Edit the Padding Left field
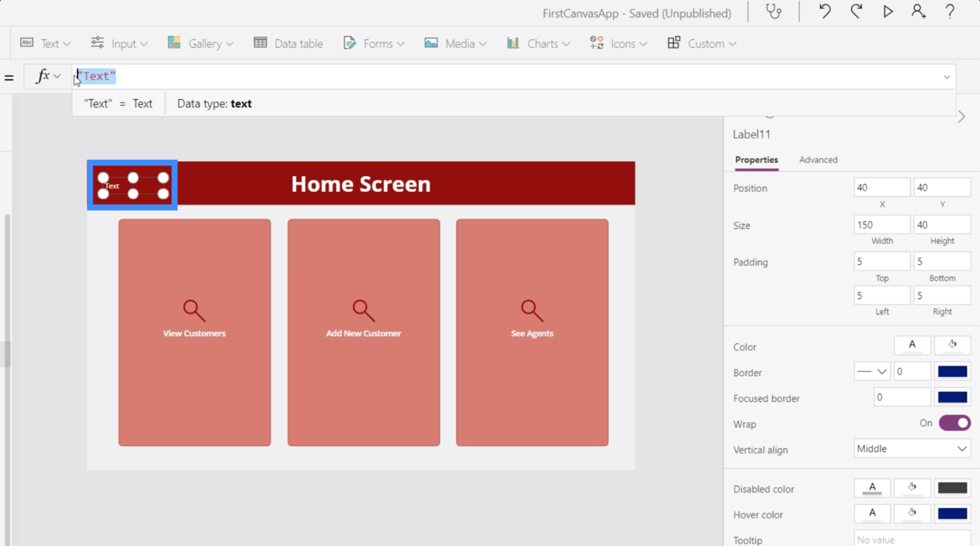This screenshot has width=980, height=546. [x=882, y=295]
